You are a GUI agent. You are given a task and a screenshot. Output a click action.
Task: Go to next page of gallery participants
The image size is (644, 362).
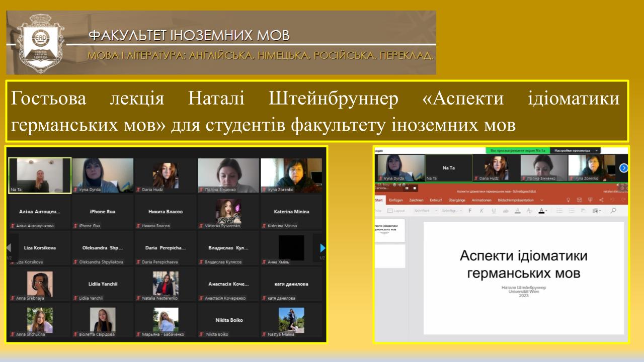point(323,248)
